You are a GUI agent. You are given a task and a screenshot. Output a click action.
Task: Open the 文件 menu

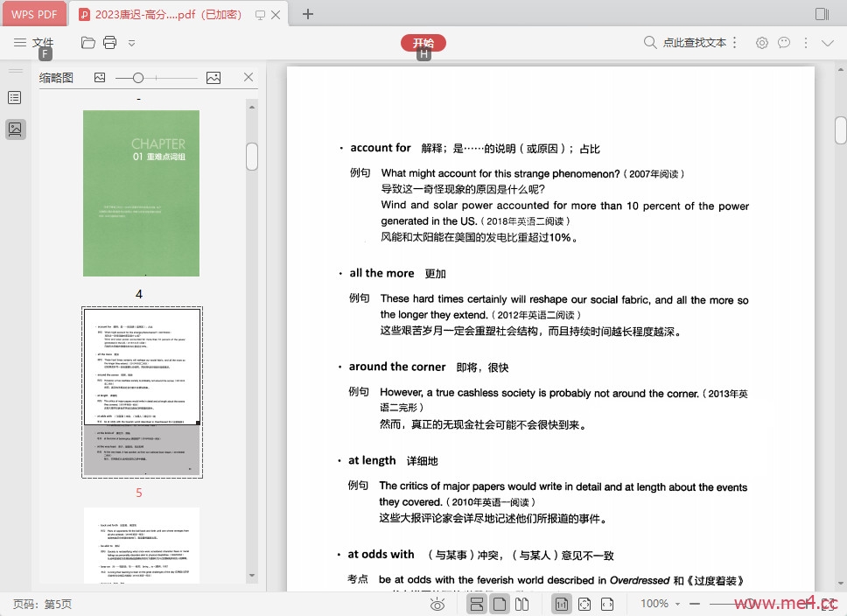click(42, 42)
